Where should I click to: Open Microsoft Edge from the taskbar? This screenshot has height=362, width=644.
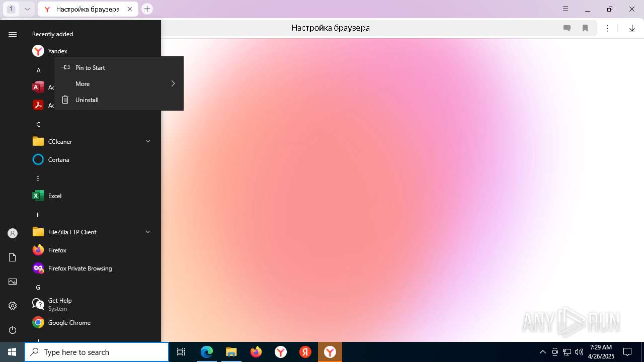click(207, 352)
